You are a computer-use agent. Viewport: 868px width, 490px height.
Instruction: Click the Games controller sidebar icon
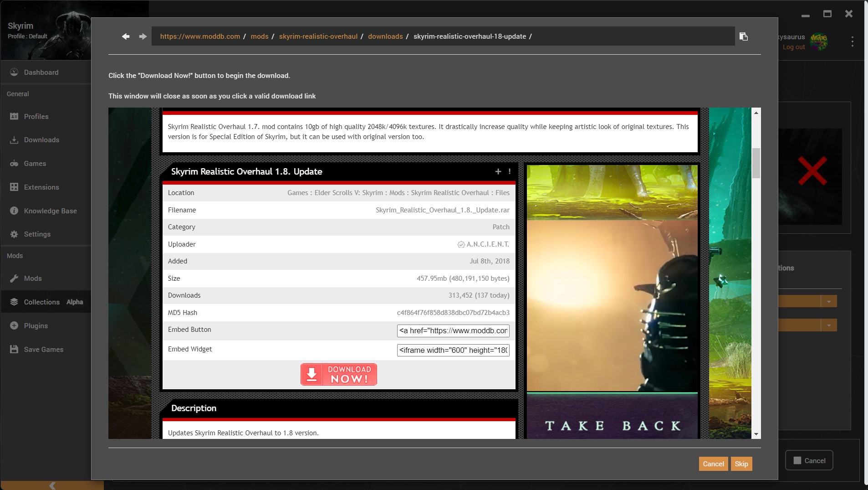tap(14, 164)
